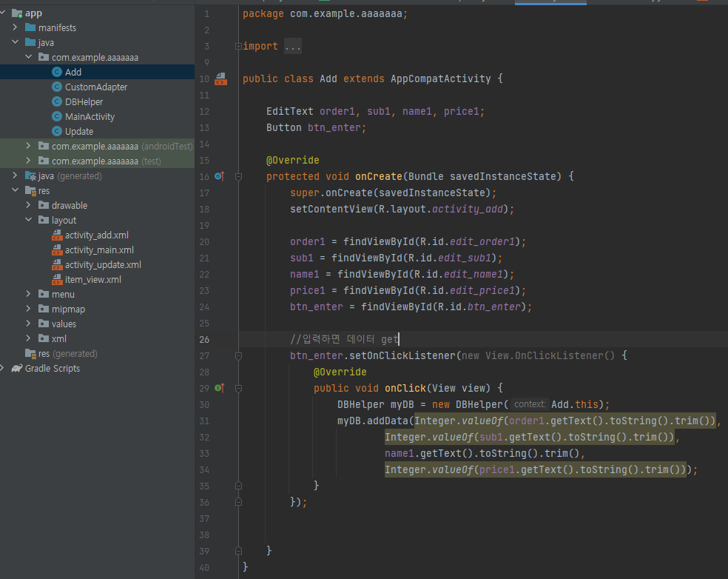Collapse the app module node
Screen dimensions: 728x579
pyautogui.click(x=3, y=13)
